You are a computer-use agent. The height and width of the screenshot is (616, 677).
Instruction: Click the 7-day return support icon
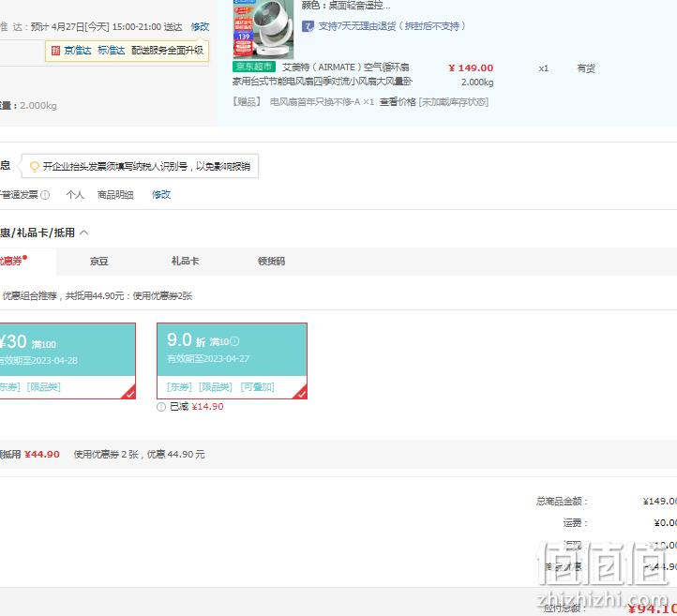(x=308, y=27)
